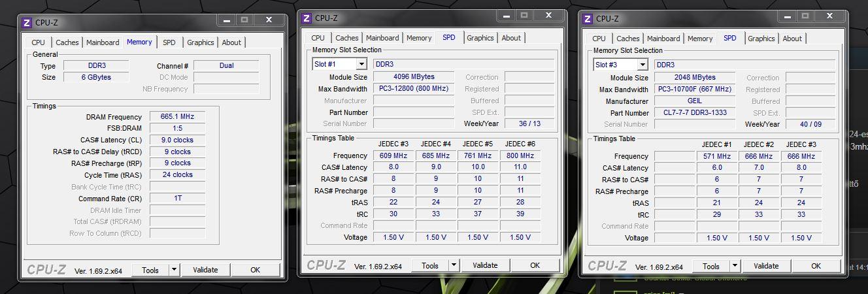Screen dimensions: 868x294
Task: Click the CPU-Z logo icon in right window title bar
Action: point(588,19)
